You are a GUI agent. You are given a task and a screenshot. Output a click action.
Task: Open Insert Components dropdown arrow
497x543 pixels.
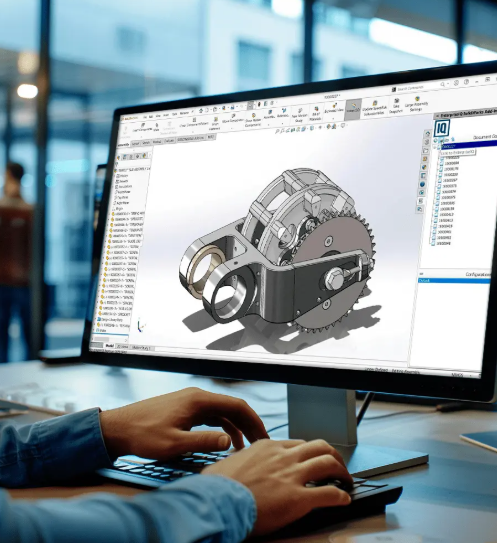[141, 136]
